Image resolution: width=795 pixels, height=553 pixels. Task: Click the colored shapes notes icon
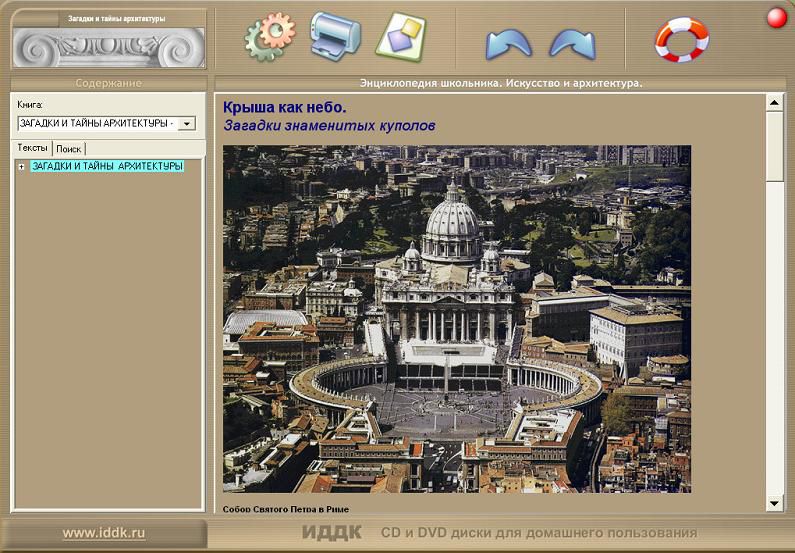pos(400,36)
